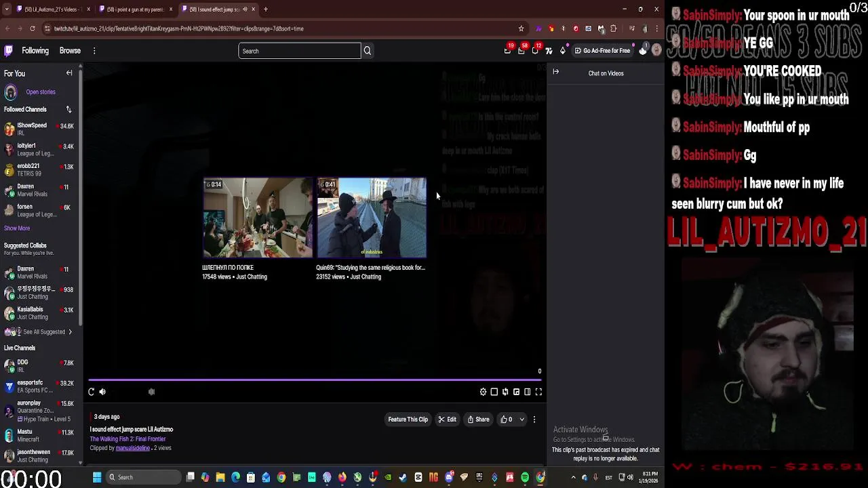Open the Chrome extensions puzzle icon
The width and height of the screenshot is (868, 488).
pyautogui.click(x=613, y=28)
